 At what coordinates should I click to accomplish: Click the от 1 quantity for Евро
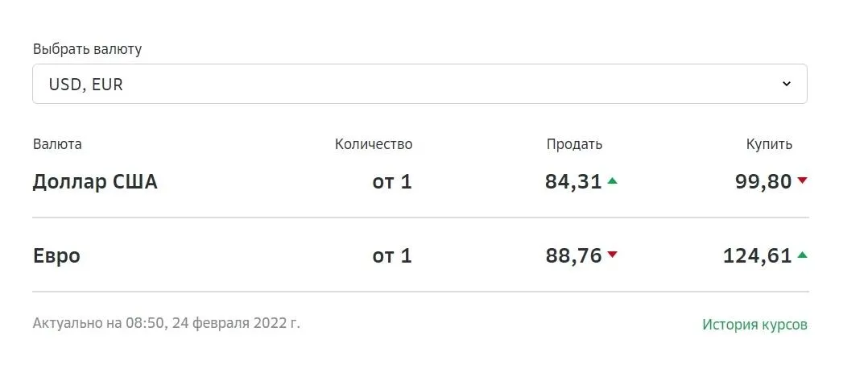(392, 256)
